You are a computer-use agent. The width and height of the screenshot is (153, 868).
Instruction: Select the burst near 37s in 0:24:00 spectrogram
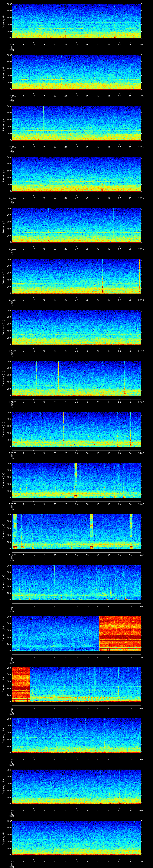[91, 526]
